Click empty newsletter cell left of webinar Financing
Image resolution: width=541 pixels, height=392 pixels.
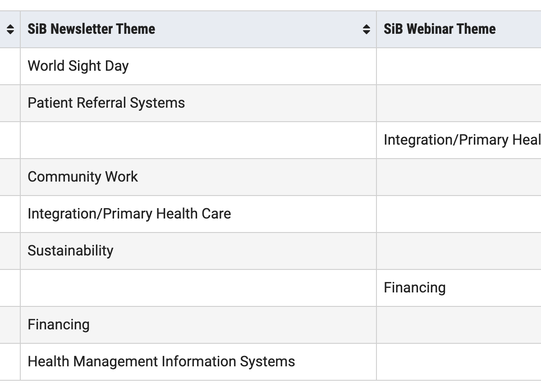(198, 288)
